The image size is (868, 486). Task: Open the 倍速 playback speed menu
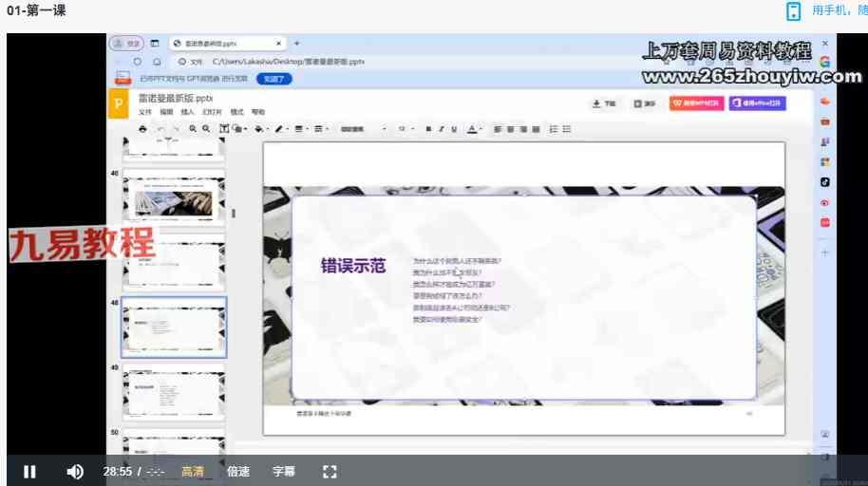pyautogui.click(x=238, y=472)
